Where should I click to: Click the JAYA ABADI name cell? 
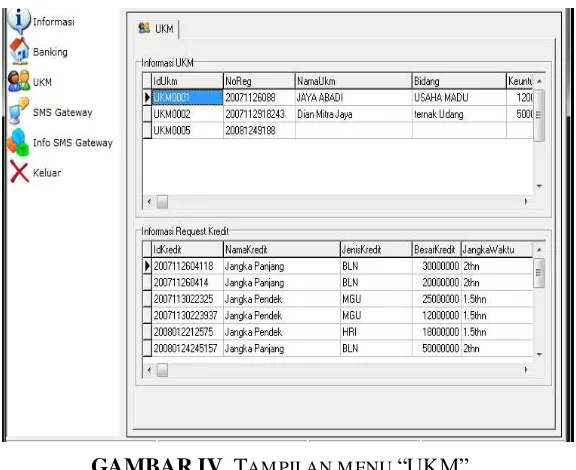pyautogui.click(x=353, y=97)
